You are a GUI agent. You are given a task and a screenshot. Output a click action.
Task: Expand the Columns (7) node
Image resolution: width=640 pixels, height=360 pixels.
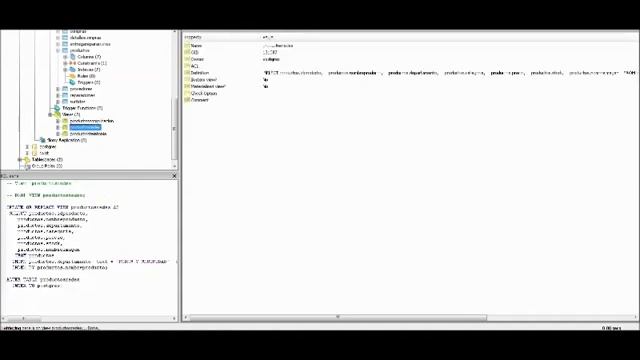(65, 57)
